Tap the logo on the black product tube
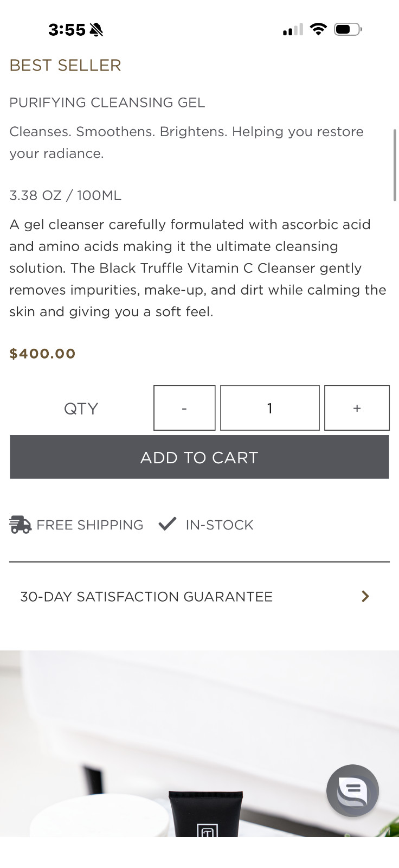This screenshot has height=868, width=399. (208, 830)
